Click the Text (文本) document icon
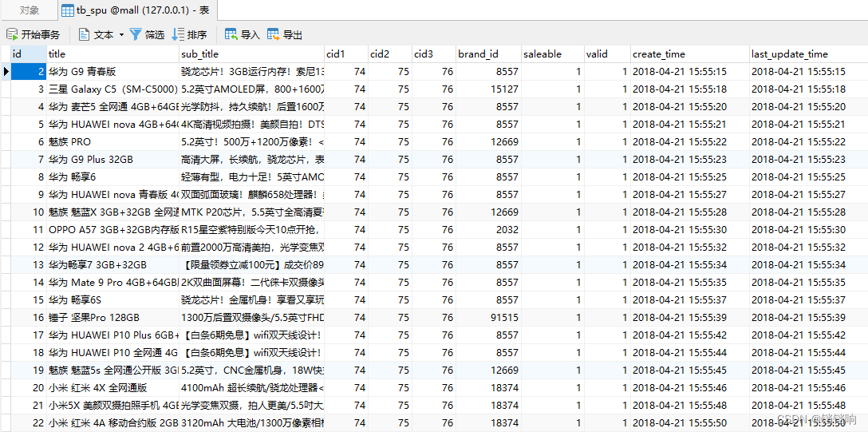 [84, 35]
